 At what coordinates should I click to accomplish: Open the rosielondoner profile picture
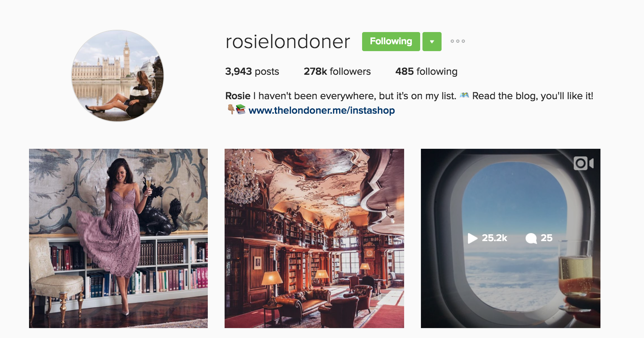coord(118,76)
